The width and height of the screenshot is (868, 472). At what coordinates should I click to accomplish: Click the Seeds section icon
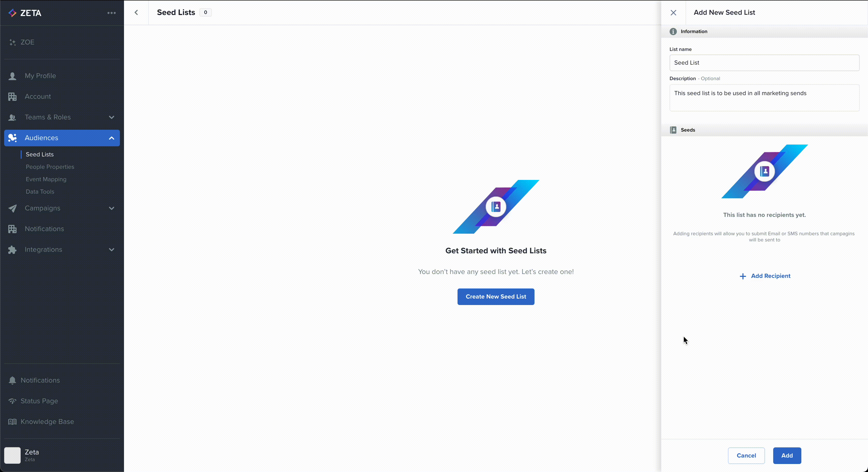(x=673, y=130)
